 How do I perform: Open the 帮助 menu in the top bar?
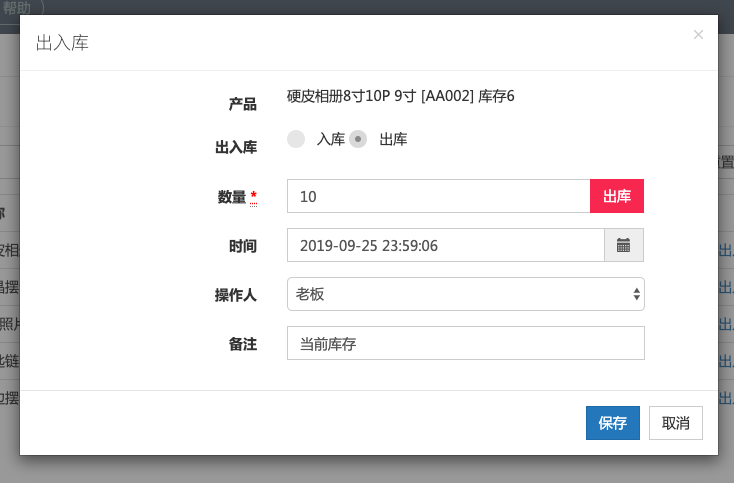16,6
